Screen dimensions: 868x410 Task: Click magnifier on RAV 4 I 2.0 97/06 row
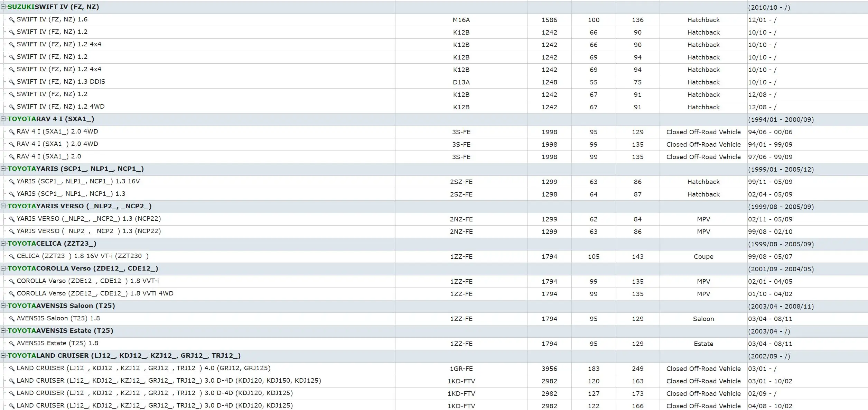[x=12, y=157]
